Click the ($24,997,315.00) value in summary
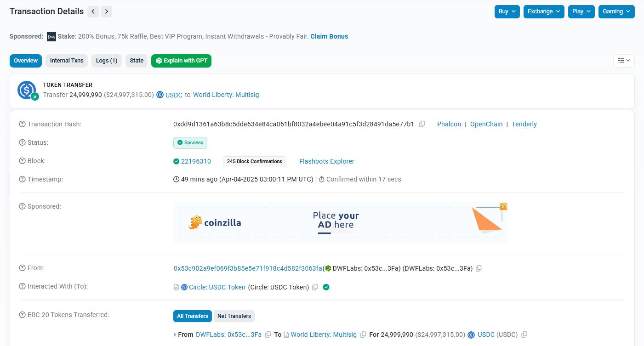 129,95
